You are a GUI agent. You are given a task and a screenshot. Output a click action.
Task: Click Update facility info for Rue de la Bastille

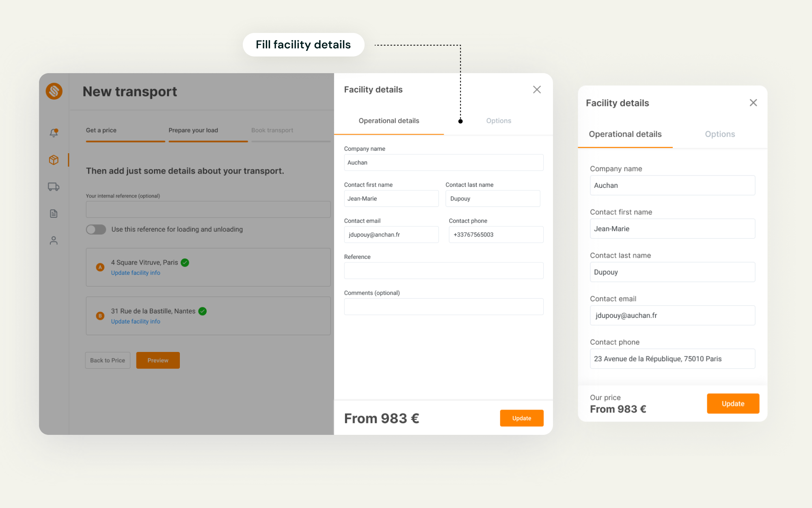(x=136, y=321)
